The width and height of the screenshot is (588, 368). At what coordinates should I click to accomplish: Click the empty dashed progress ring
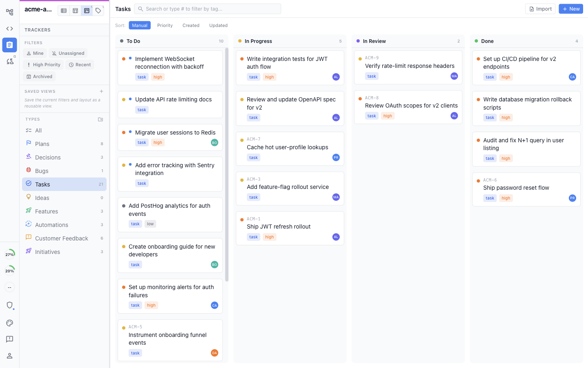(9, 287)
